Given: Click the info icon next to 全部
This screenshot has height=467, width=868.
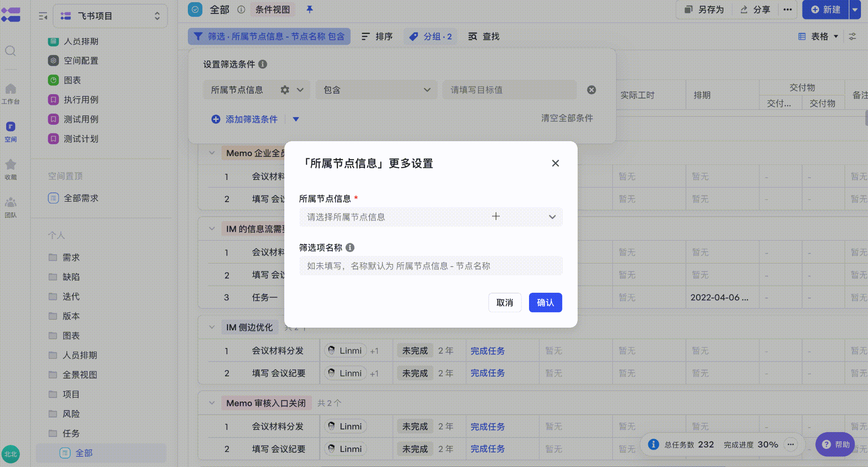Looking at the screenshot, I should [241, 9].
